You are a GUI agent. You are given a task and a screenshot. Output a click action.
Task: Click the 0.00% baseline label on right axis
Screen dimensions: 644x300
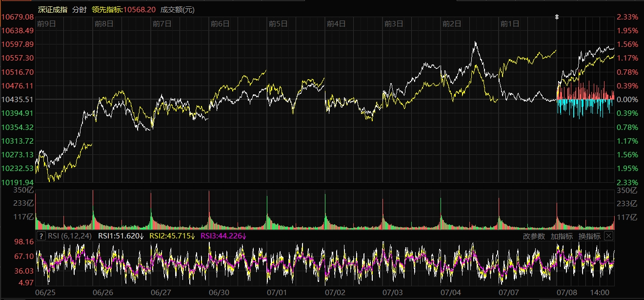pos(627,99)
